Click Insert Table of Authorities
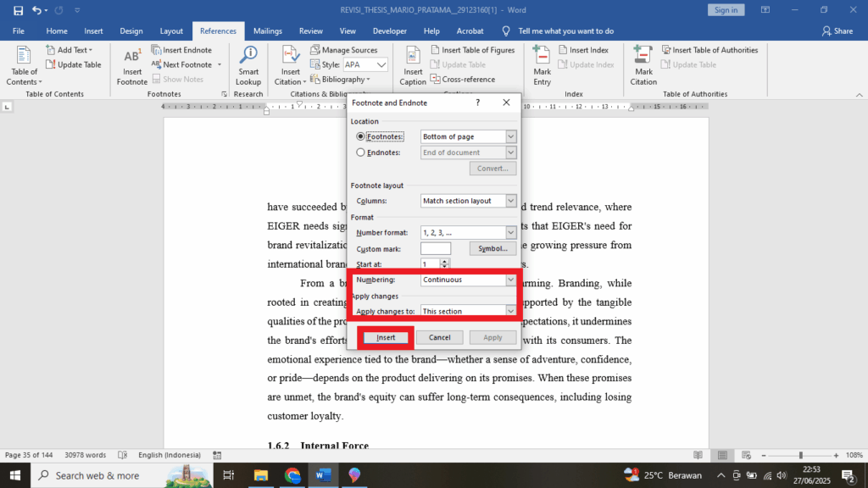Image resolution: width=868 pixels, height=488 pixels. point(709,50)
